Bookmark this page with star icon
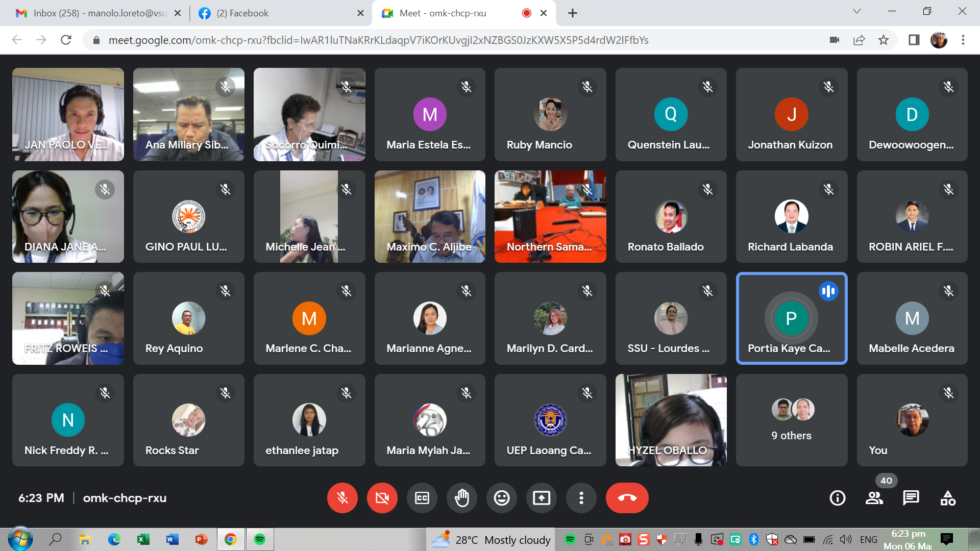The width and height of the screenshot is (980, 551). pos(884,40)
